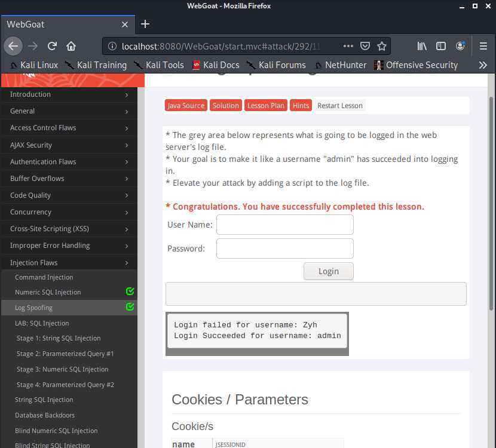Open the Command Injection lesson
496x448 pixels.
point(44,277)
